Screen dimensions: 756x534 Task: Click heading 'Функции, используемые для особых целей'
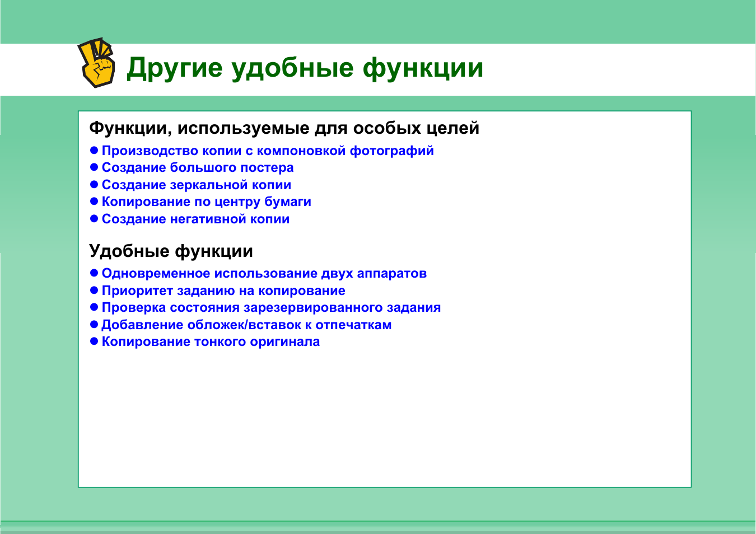coord(284,128)
